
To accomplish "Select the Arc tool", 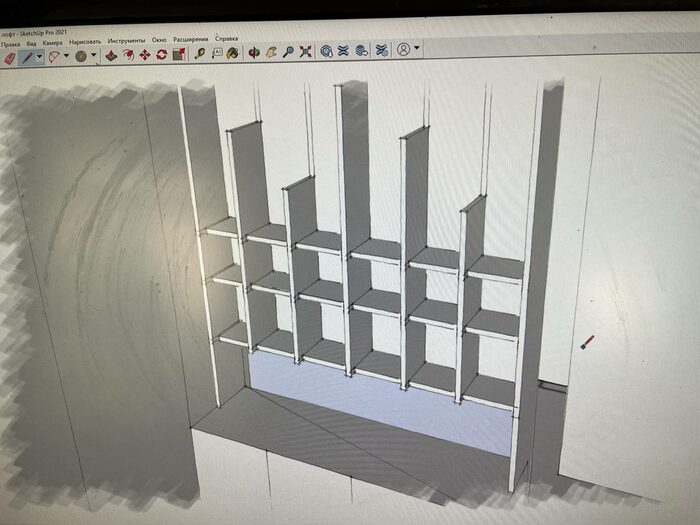I will click(54, 57).
